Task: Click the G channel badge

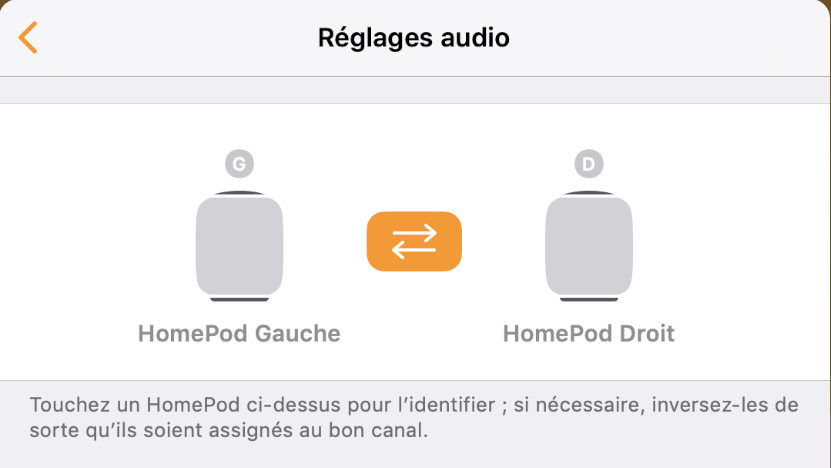Action: (x=238, y=163)
